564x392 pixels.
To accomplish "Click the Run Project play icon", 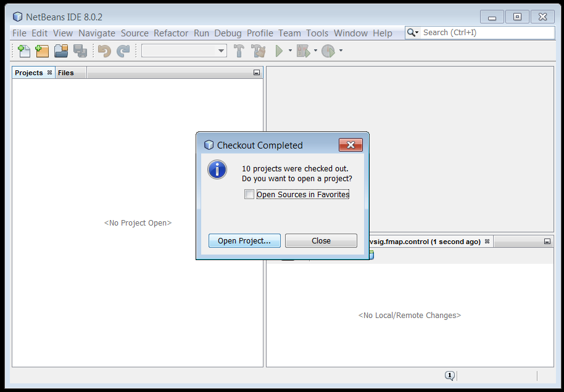I will point(280,51).
